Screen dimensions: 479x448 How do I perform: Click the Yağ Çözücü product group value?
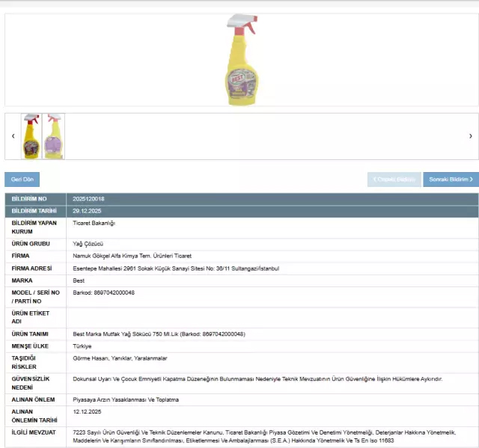coord(88,244)
